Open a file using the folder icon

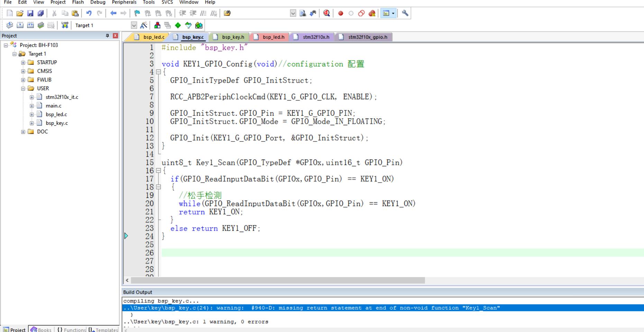(20, 13)
